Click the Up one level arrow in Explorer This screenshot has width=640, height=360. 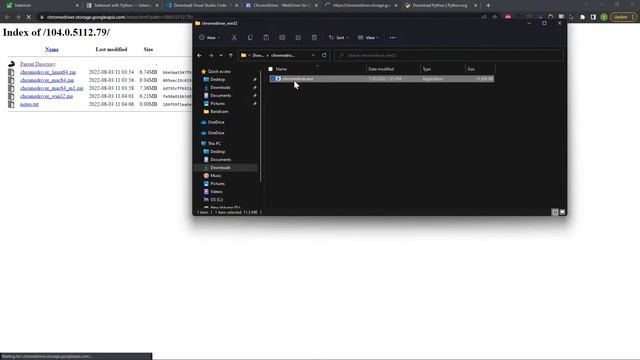[231, 56]
